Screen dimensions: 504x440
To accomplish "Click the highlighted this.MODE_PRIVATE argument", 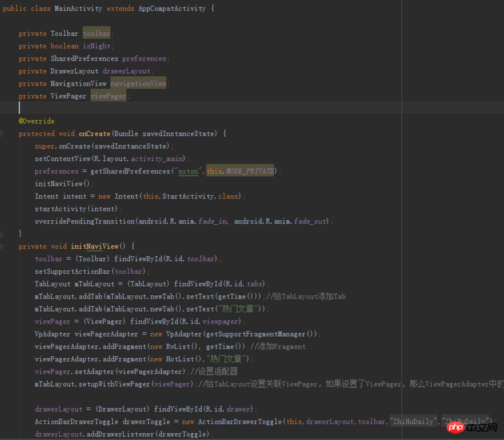I will [x=240, y=171].
